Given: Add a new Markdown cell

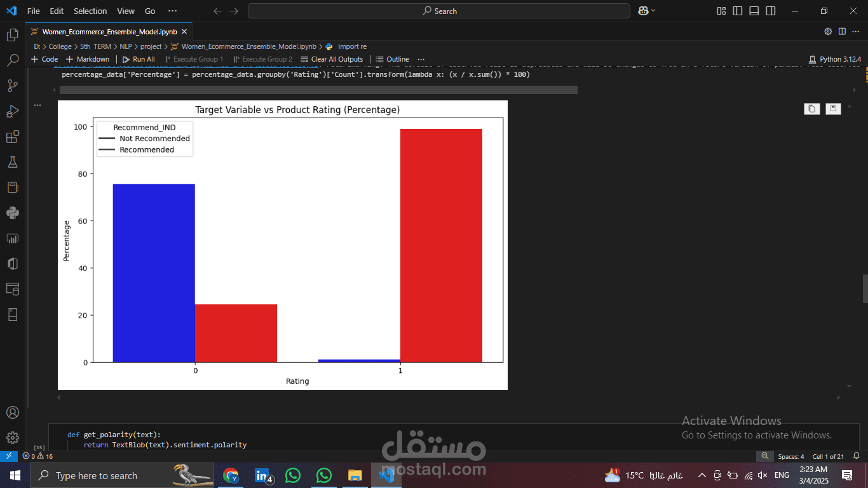Looking at the screenshot, I should 88,59.
